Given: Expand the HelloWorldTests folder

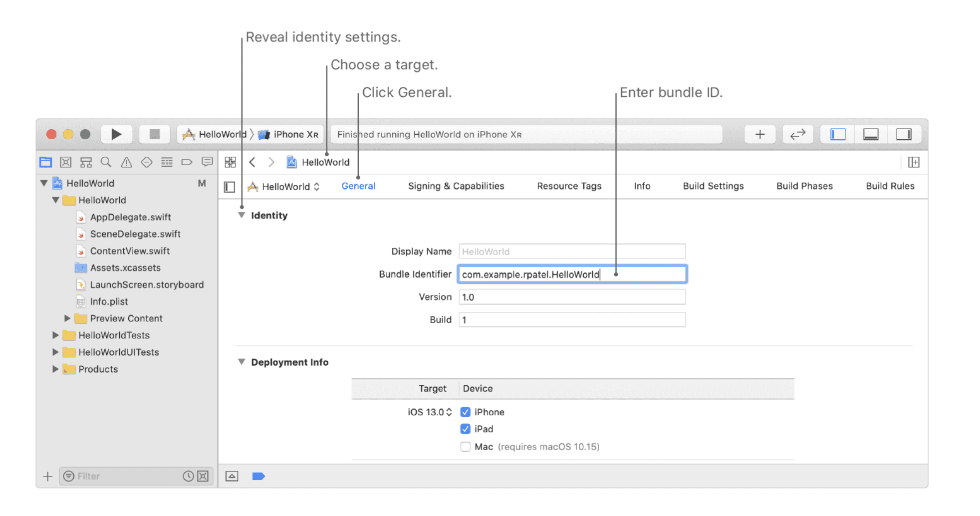Looking at the screenshot, I should click(x=55, y=335).
